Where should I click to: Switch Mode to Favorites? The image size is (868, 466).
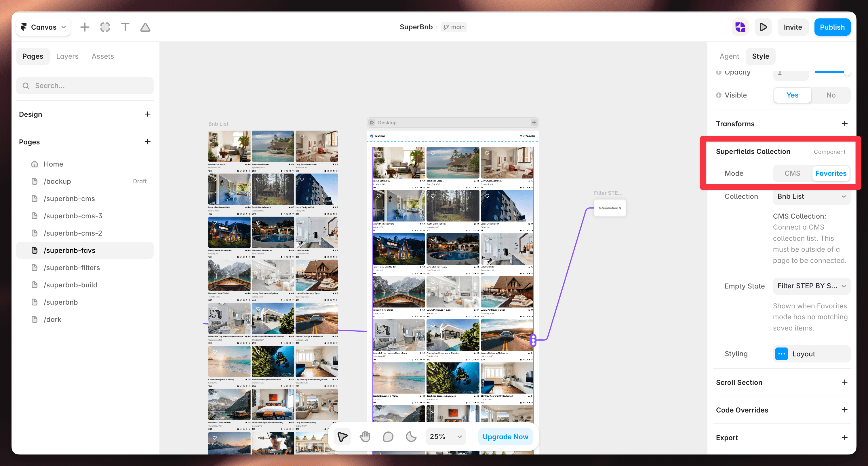click(831, 173)
